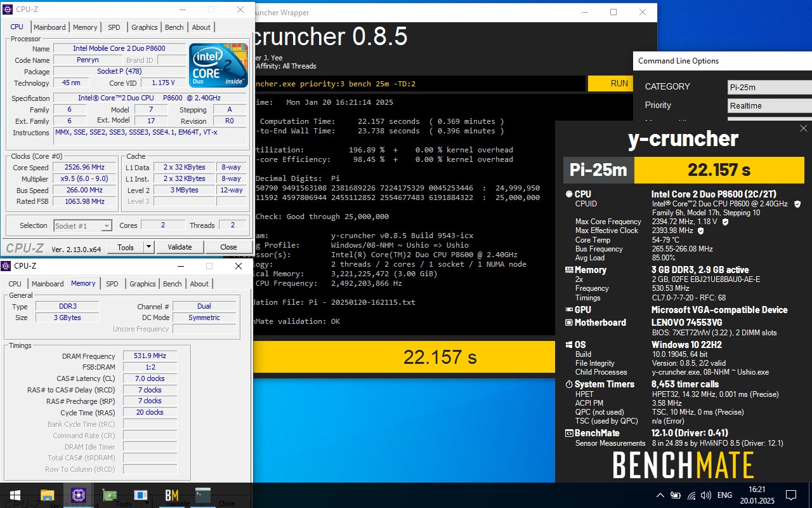
Task: Switch to Bench tab in upper CPU-Z
Action: click(174, 27)
